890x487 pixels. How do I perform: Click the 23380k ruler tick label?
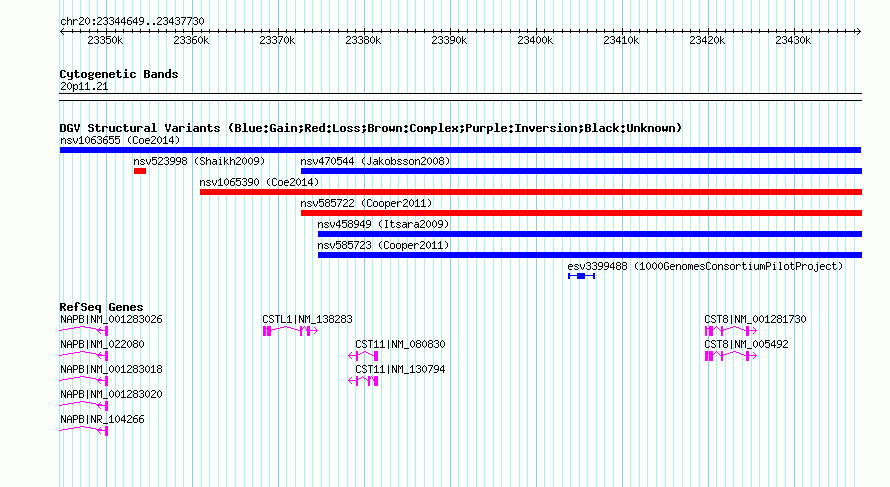tap(363, 41)
